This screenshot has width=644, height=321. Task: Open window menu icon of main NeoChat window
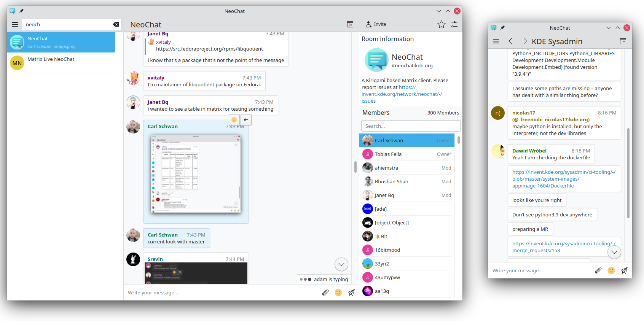12,11
